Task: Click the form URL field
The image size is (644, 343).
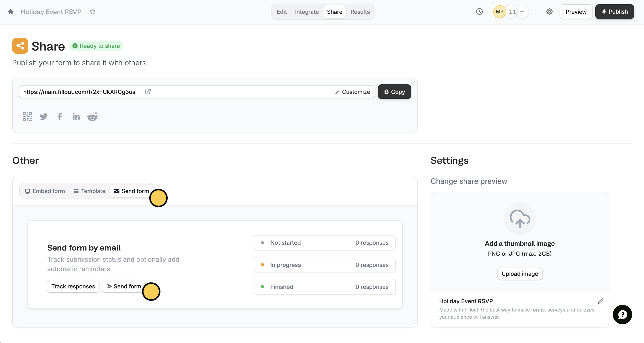Action: tap(79, 92)
